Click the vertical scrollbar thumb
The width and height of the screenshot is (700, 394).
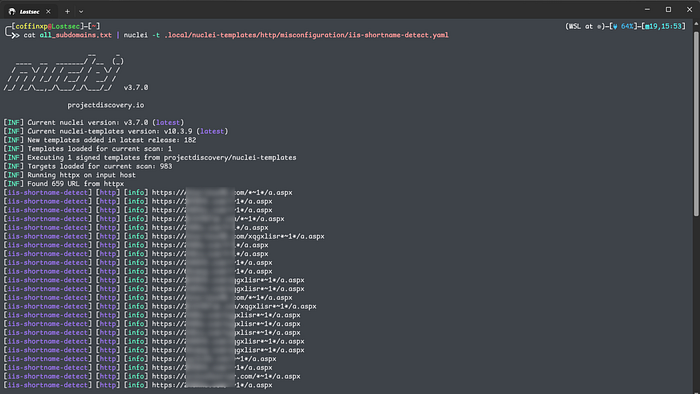[696, 124]
